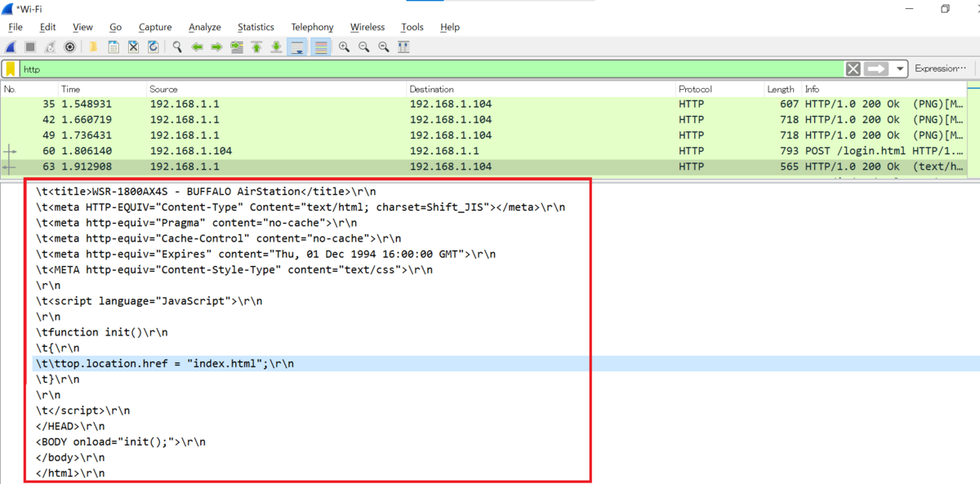
Task: Open the Telephony menu
Action: [x=312, y=27]
